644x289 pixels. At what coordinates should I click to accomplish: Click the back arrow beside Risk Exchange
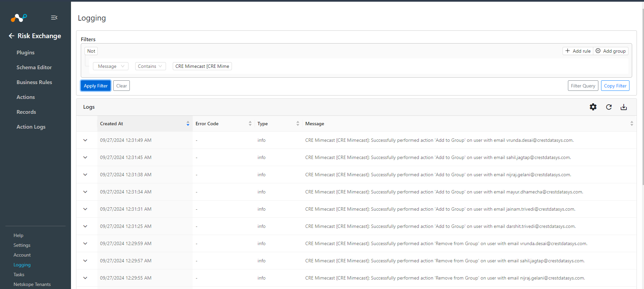[x=11, y=36]
